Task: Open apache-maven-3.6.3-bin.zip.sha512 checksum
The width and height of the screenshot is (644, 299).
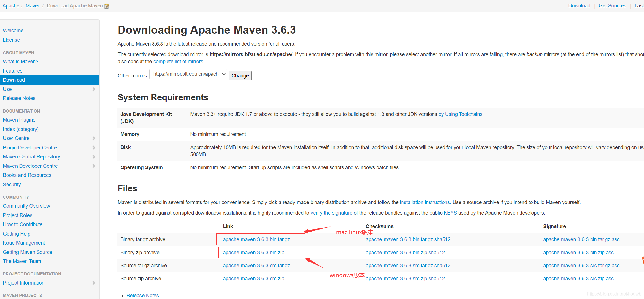Action: (405, 253)
